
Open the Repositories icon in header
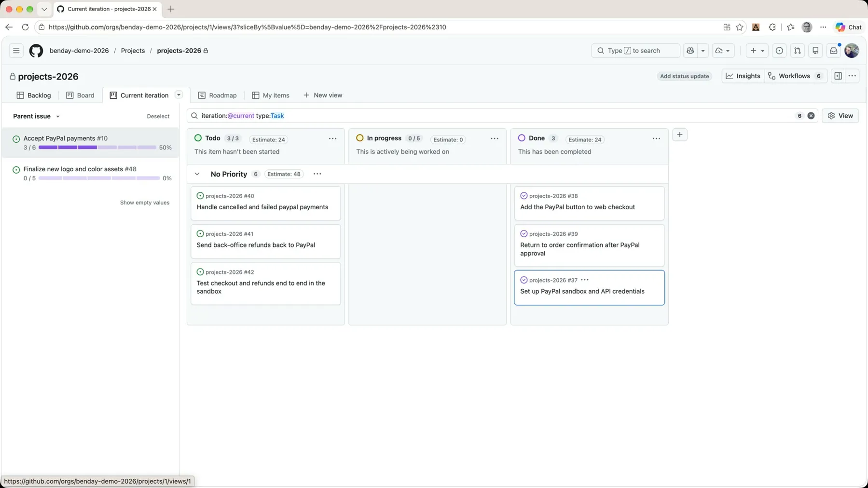pyautogui.click(x=815, y=51)
